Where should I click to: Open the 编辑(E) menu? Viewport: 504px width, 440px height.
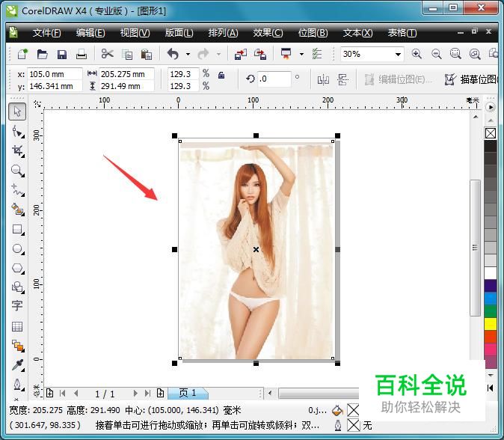pos(90,33)
